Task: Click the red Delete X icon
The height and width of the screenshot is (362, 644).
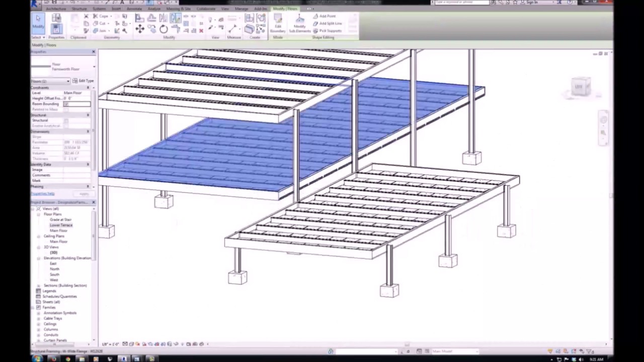Action: tap(201, 31)
